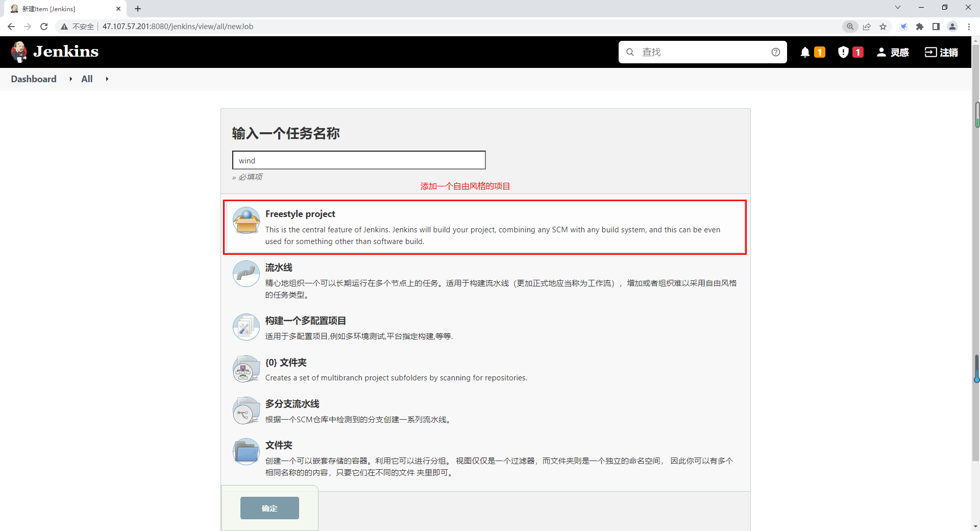Select the Freestyle project type
The width and height of the screenshot is (980, 531).
(485, 227)
